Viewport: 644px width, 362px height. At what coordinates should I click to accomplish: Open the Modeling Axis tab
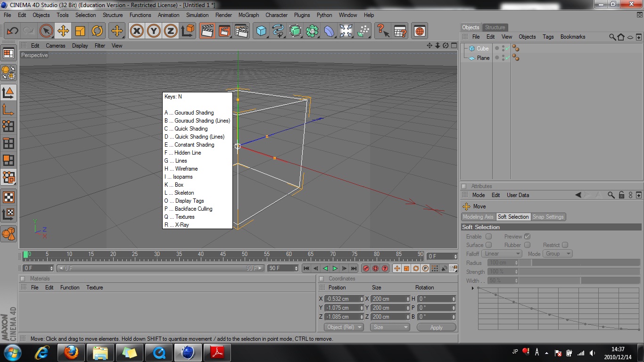click(478, 217)
